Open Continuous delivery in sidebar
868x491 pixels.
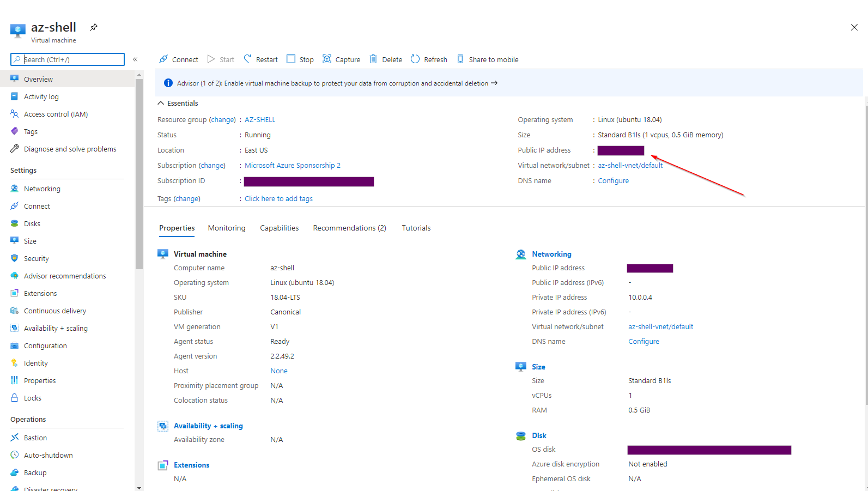[55, 311]
